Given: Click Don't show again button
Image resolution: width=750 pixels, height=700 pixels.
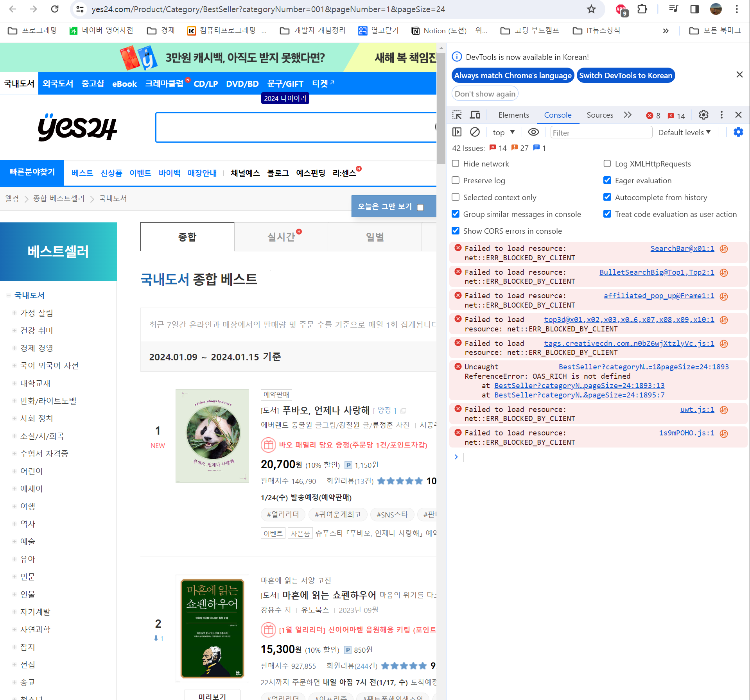Looking at the screenshot, I should (x=485, y=94).
